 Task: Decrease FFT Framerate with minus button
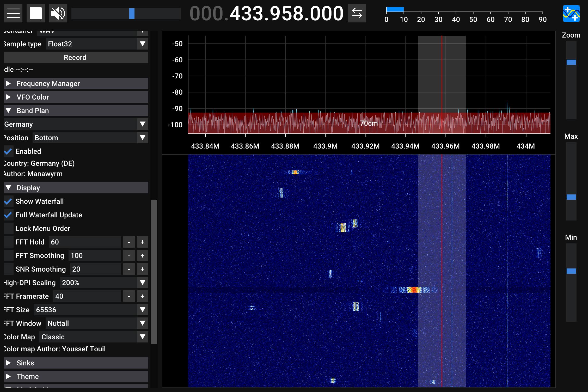(129, 296)
